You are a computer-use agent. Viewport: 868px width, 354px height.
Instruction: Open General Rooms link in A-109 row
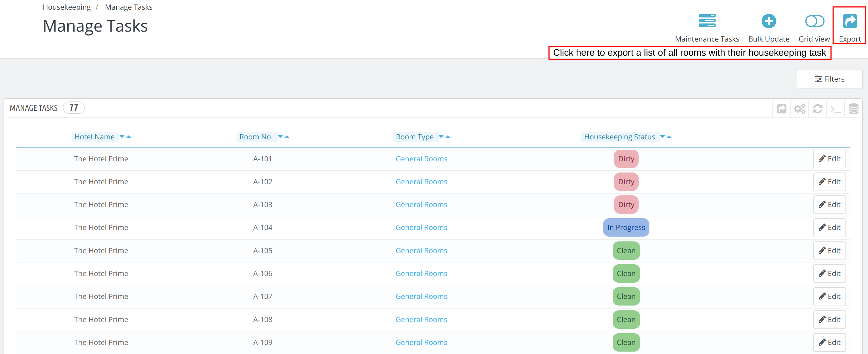click(421, 342)
